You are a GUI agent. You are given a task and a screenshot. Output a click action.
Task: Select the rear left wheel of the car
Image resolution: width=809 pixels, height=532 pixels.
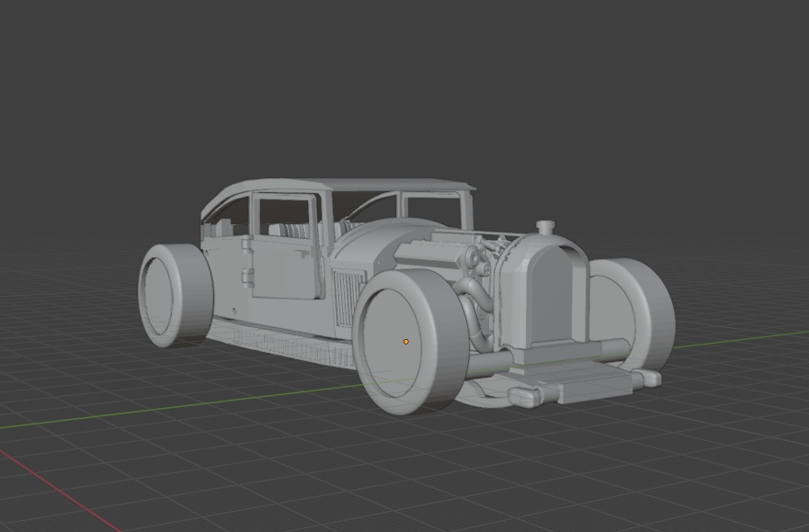[x=176, y=295]
